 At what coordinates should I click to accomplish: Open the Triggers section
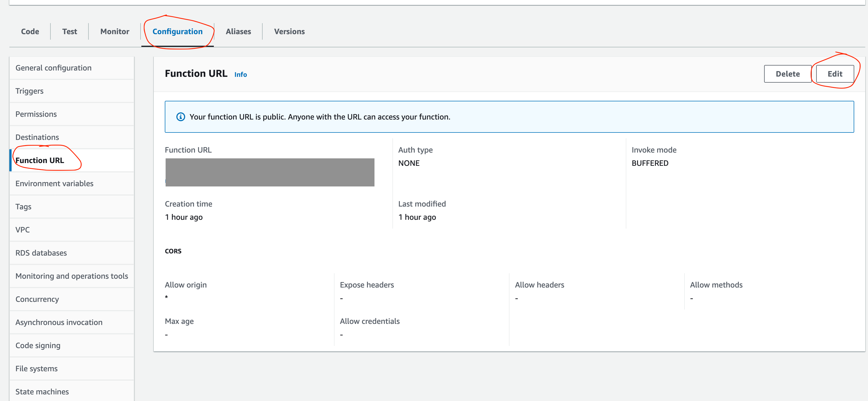point(29,91)
